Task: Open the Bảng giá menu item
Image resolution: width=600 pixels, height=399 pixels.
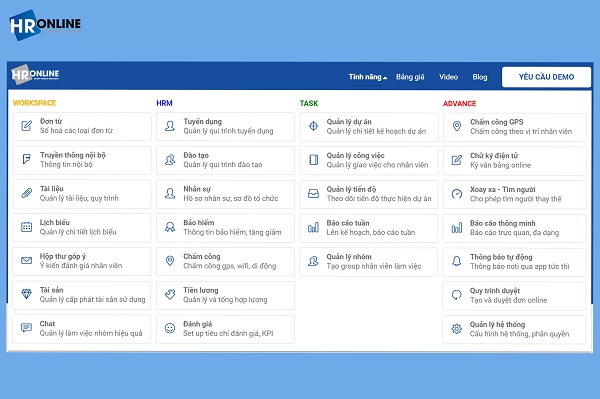Action: coord(410,77)
